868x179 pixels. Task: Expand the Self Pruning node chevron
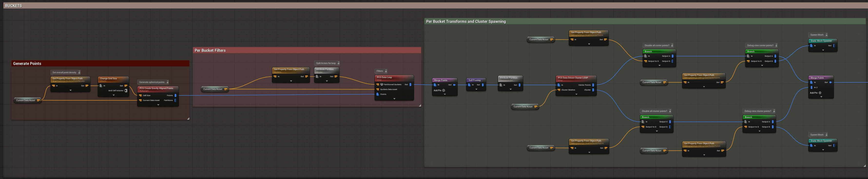click(x=476, y=89)
